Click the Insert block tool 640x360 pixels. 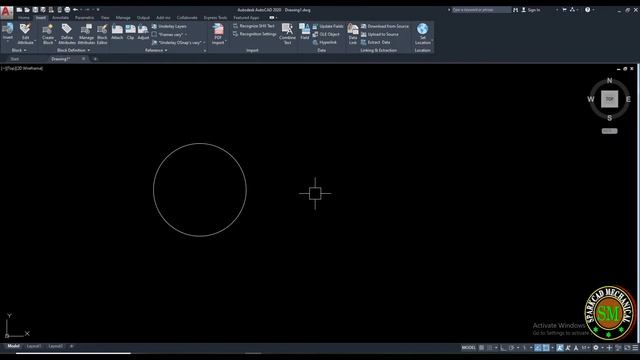8,32
